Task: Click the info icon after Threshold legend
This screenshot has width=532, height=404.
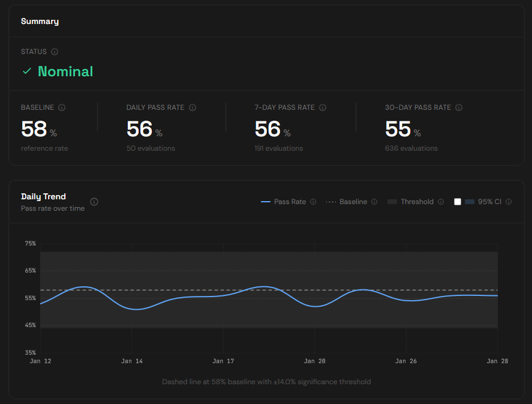Action: pyautogui.click(x=441, y=202)
